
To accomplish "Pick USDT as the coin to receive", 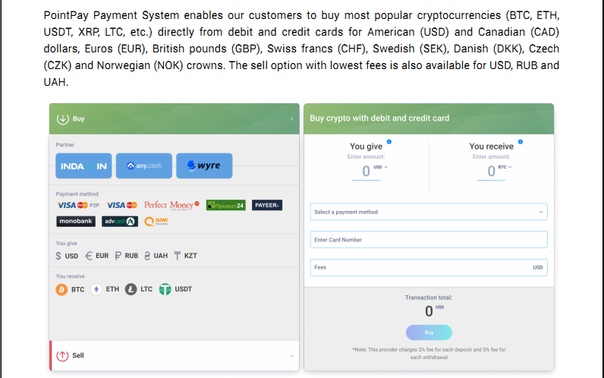I will [x=175, y=289].
